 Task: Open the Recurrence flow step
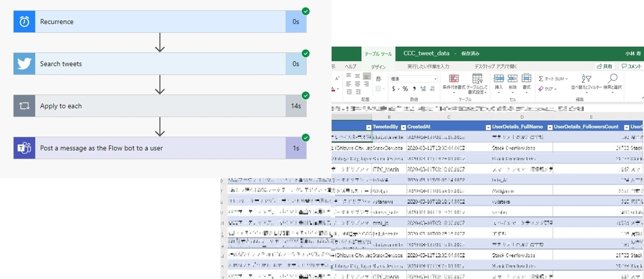point(160,22)
